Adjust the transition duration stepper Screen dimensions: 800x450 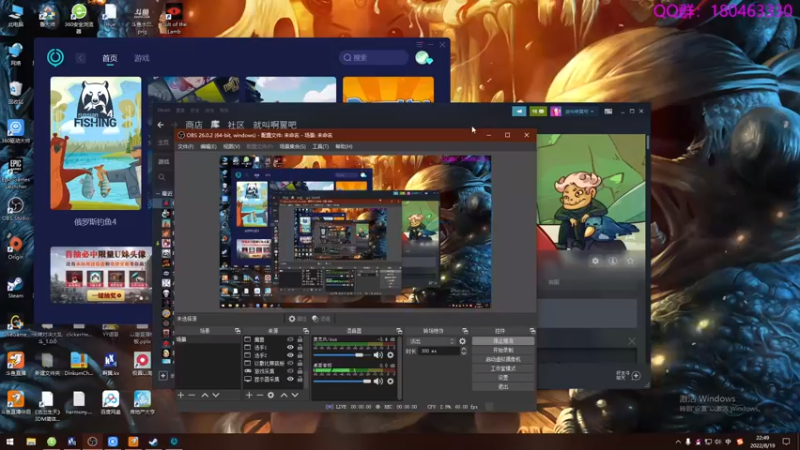[463, 351]
